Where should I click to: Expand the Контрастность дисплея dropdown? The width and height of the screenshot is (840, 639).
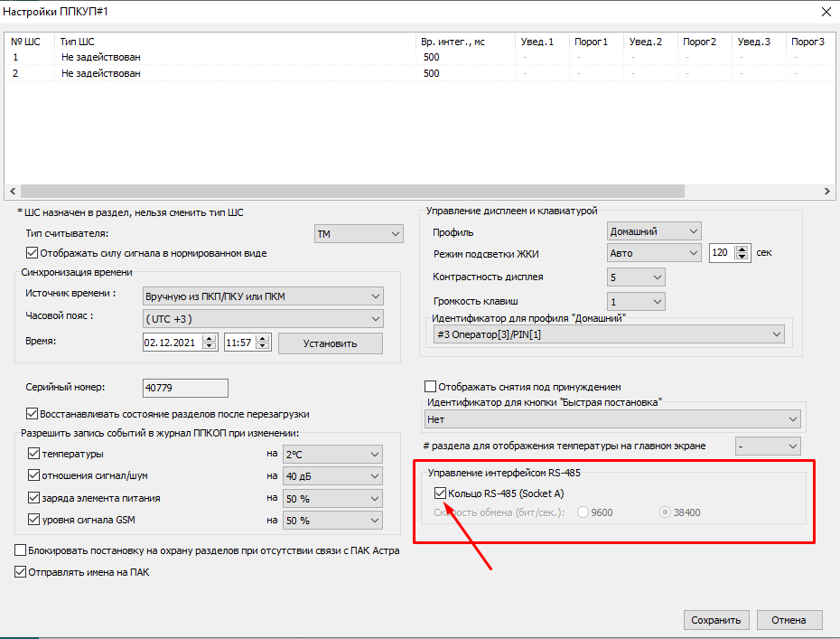pyautogui.click(x=636, y=277)
